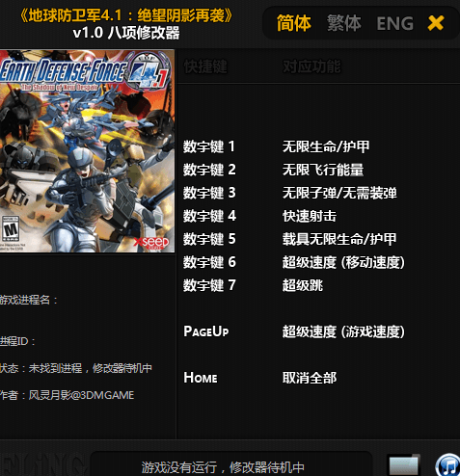Toggle 超级速度 (游戏速度) option
This screenshot has height=476, width=460.
click(343, 331)
